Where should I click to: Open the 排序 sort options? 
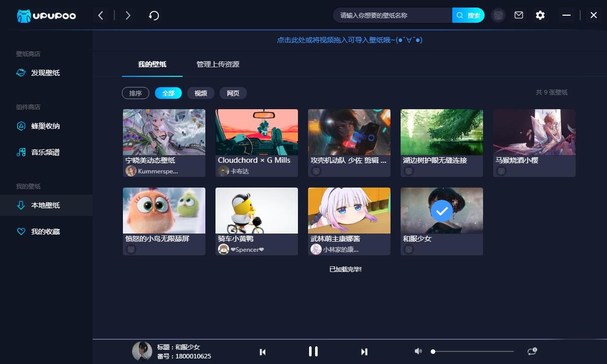point(135,93)
